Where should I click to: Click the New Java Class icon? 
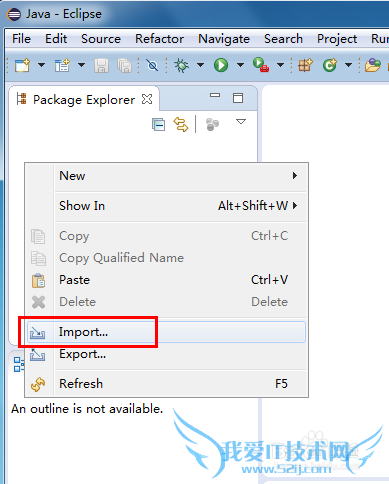pyautogui.click(x=330, y=65)
